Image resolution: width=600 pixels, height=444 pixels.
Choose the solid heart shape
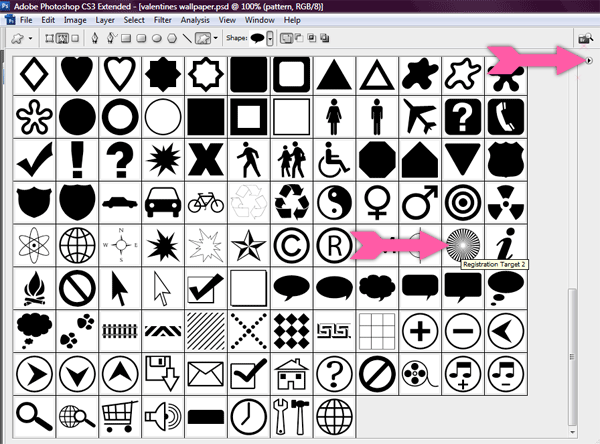[x=77, y=74]
